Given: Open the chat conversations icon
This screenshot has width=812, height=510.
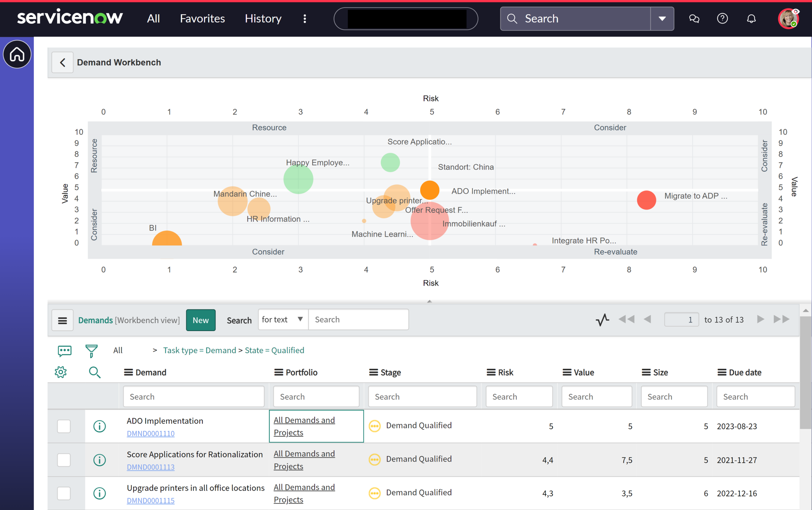Looking at the screenshot, I should 694,18.
